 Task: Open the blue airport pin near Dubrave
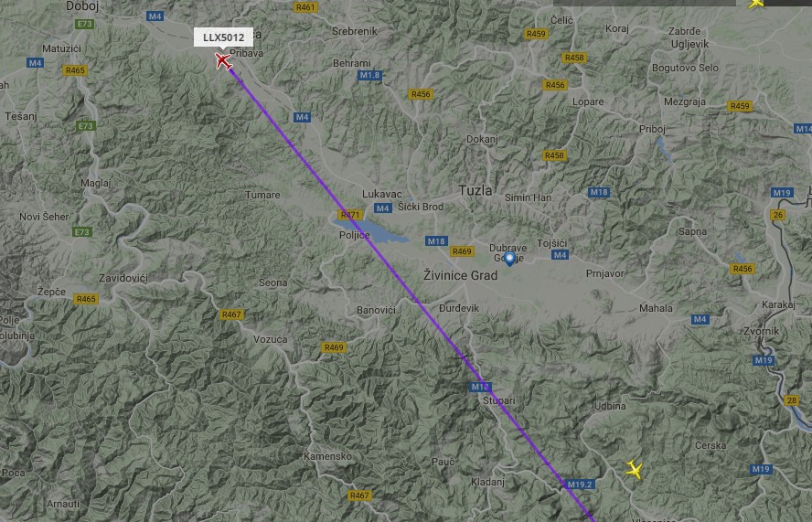coord(509,259)
